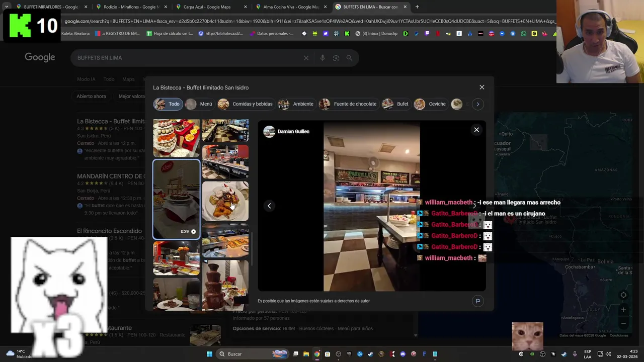Select the Todo photo category chip
Viewport: 644px width, 362px height.
click(x=168, y=104)
